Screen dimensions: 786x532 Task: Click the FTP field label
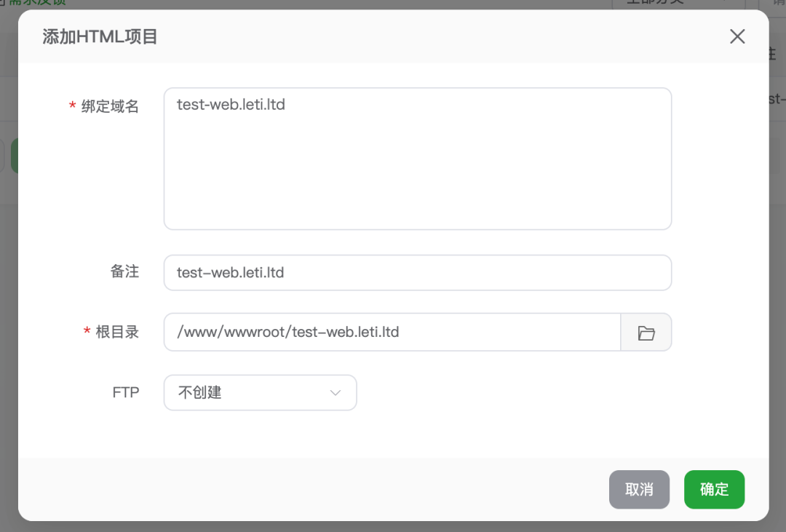click(126, 392)
